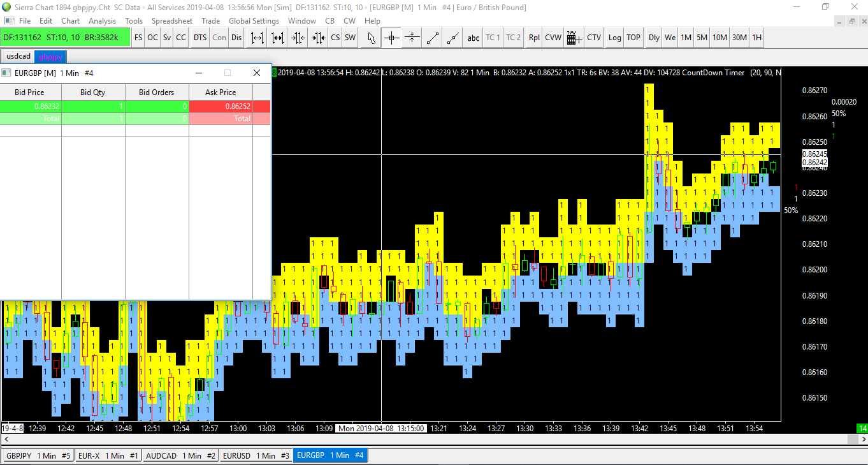Toggle the TOP always-on-top button
The width and height of the screenshot is (868, 465).
[633, 38]
